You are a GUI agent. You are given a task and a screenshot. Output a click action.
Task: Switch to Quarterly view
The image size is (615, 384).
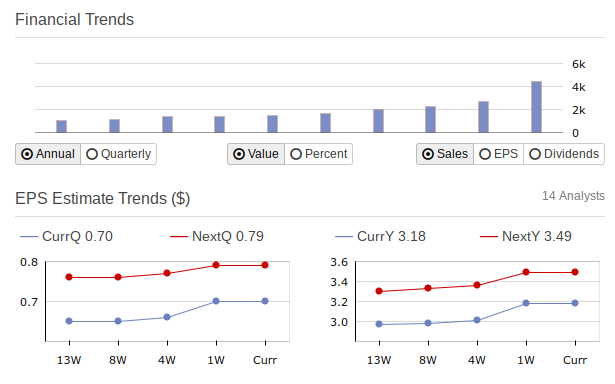click(x=118, y=154)
